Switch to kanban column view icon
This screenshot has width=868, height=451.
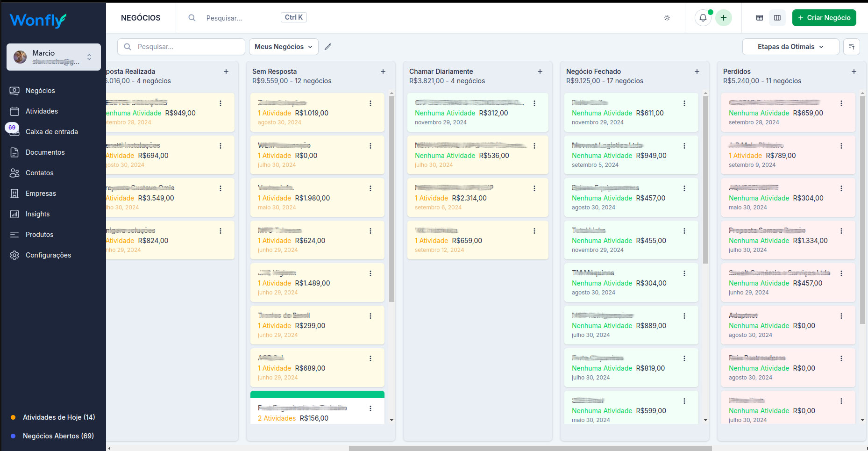click(x=777, y=18)
